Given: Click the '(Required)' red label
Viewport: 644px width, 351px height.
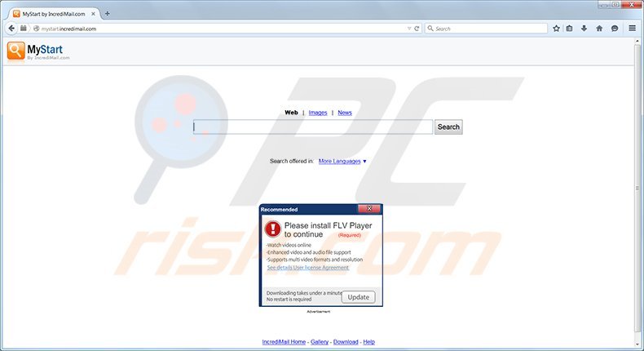Looking at the screenshot, I should 350,235.
